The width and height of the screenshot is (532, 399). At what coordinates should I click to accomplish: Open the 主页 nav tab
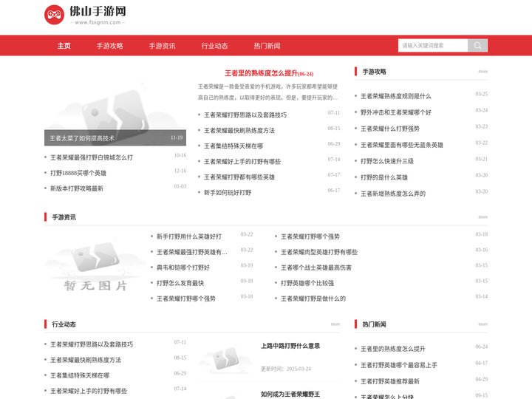tap(64, 46)
